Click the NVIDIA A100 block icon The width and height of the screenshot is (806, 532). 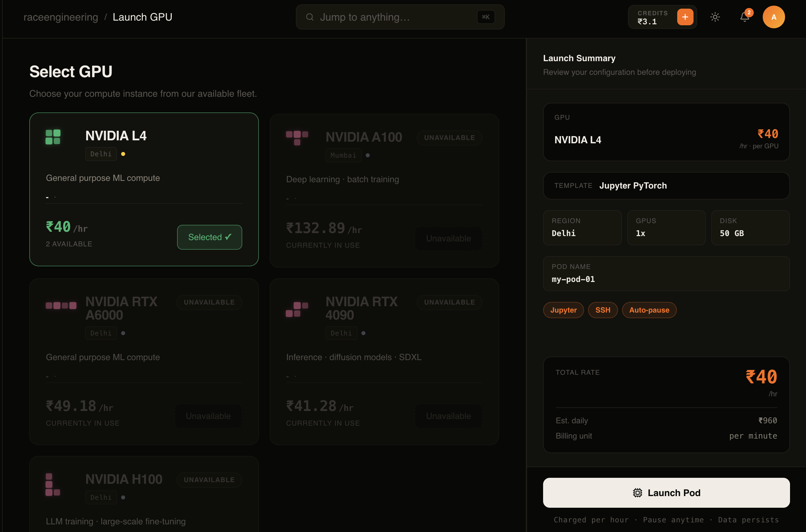click(x=297, y=138)
